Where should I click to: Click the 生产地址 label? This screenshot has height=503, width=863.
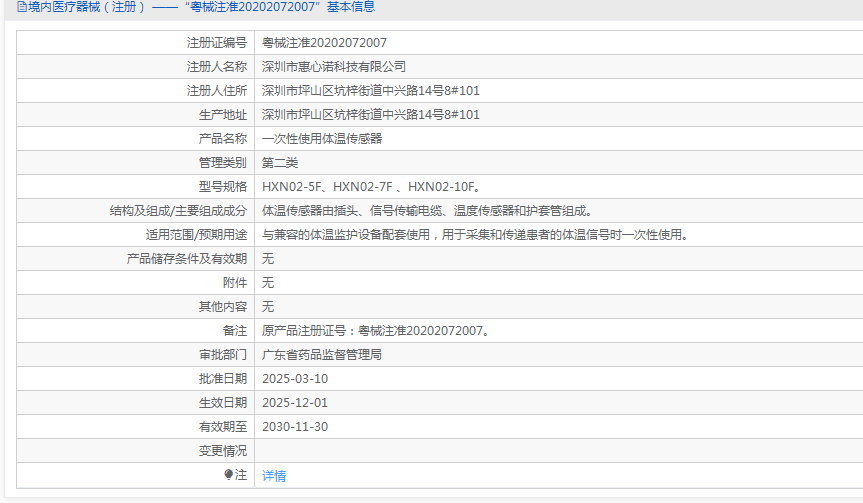[x=223, y=114]
